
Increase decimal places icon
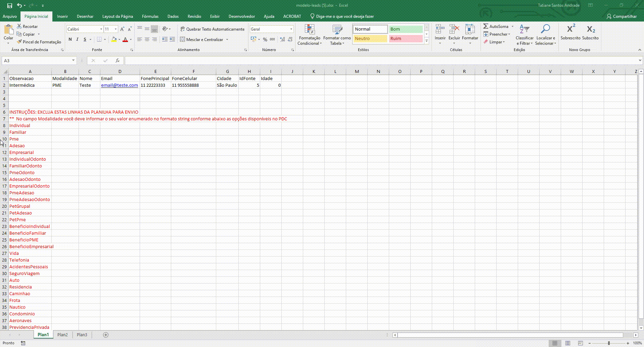[x=282, y=39]
